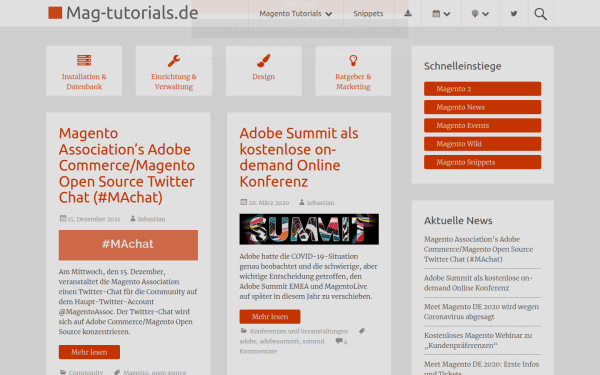Click the Einrichtung & Verwaltung wrench icon

pyautogui.click(x=174, y=60)
